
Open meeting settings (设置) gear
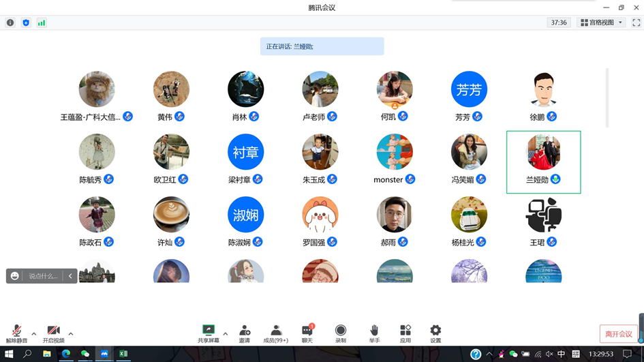click(435, 333)
